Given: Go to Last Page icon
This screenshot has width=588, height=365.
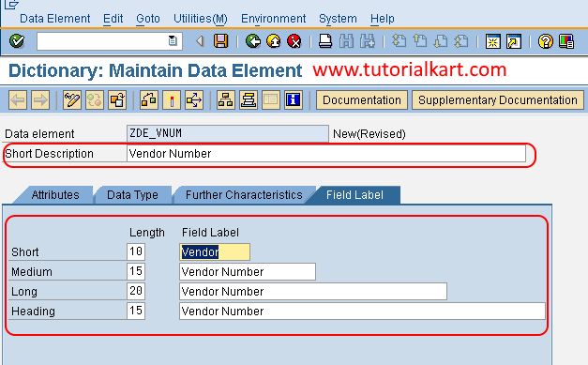Looking at the screenshot, I should [461, 41].
